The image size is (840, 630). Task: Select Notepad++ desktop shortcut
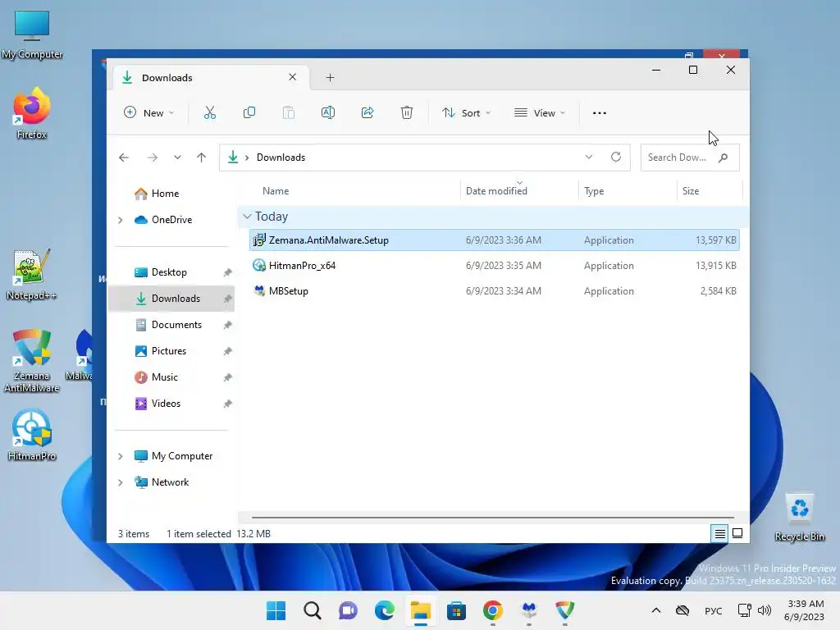click(31, 274)
